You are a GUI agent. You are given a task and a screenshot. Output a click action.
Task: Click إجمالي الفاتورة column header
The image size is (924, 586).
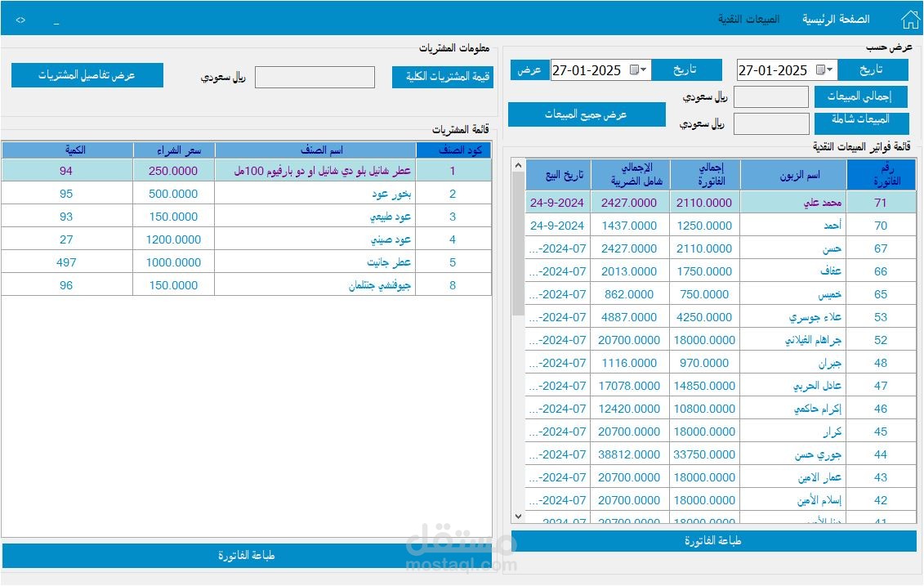pyautogui.click(x=705, y=175)
